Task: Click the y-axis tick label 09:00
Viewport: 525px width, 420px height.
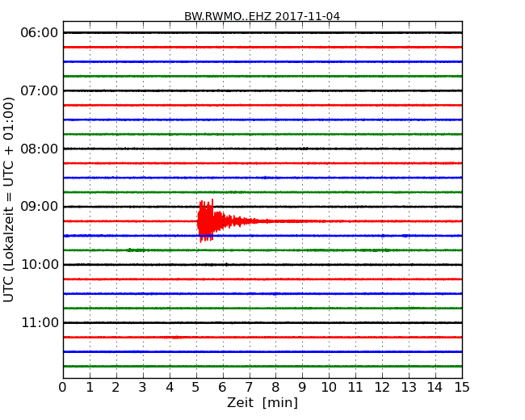Action: (40, 207)
